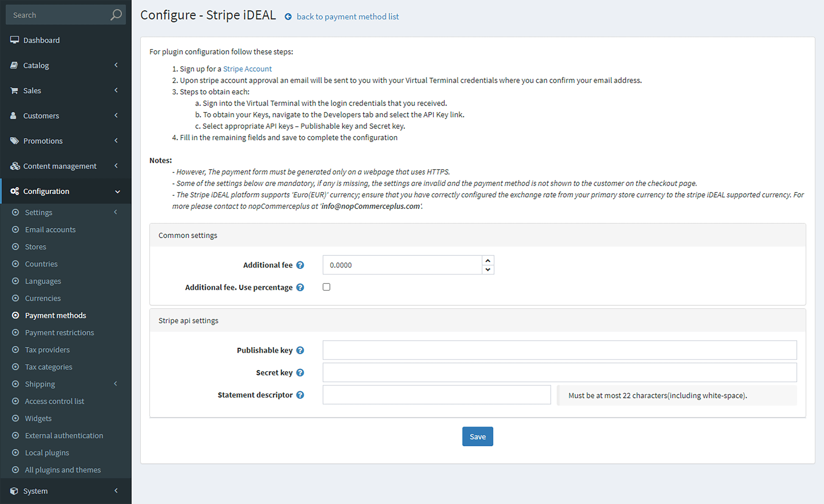
Task: Expand the Promotions menu chevron
Action: click(116, 140)
